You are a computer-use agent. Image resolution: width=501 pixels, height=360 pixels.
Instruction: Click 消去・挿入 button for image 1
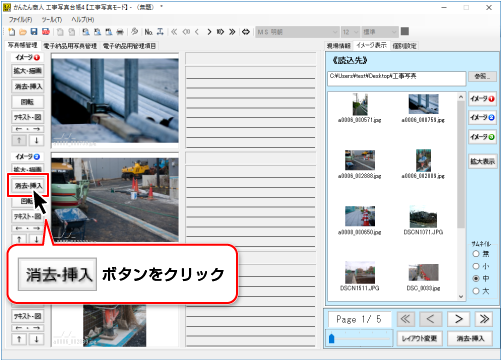(x=28, y=86)
